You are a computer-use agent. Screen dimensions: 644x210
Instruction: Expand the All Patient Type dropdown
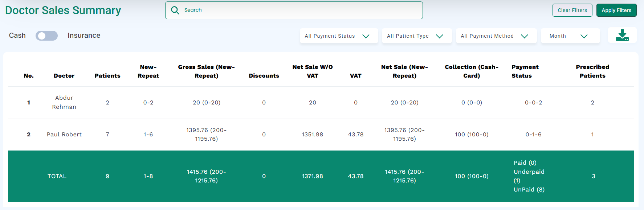point(416,36)
